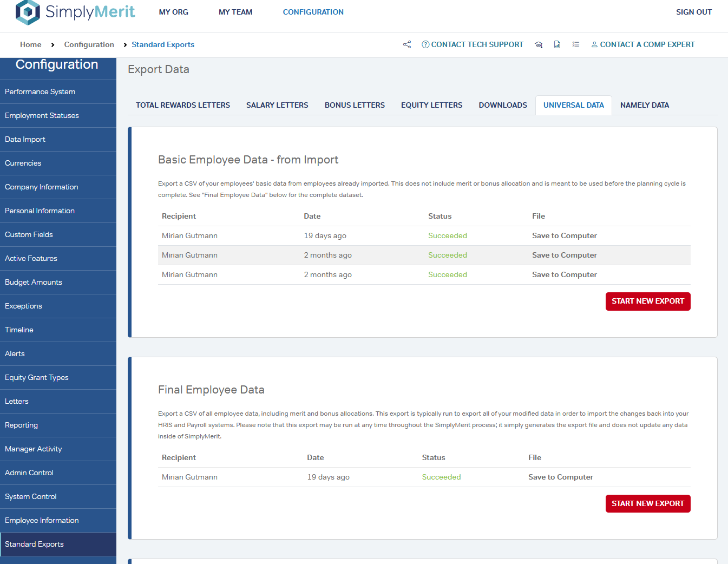Screen dimensions: 728x564
Task: Go to Equity Grant Types in sidebar
Action: 37,377
